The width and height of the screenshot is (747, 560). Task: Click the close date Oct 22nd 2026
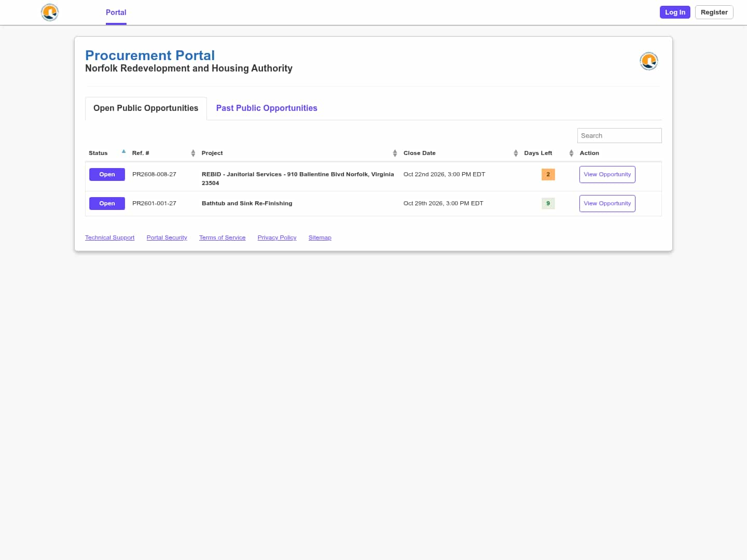[x=444, y=175]
